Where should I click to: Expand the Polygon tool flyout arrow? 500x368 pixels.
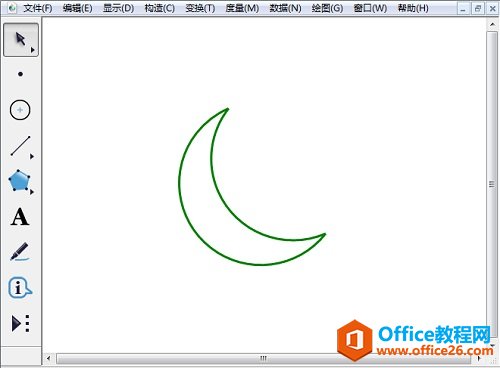tap(32, 192)
